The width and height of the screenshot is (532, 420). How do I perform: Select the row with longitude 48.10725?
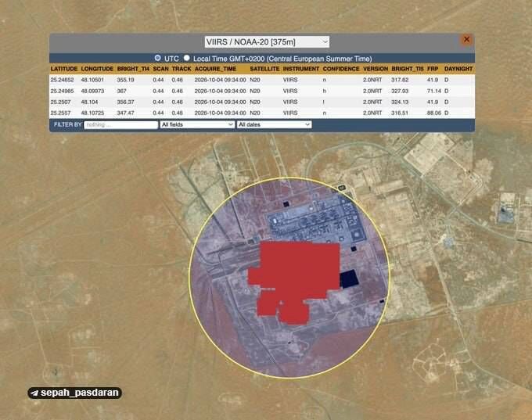pos(262,113)
